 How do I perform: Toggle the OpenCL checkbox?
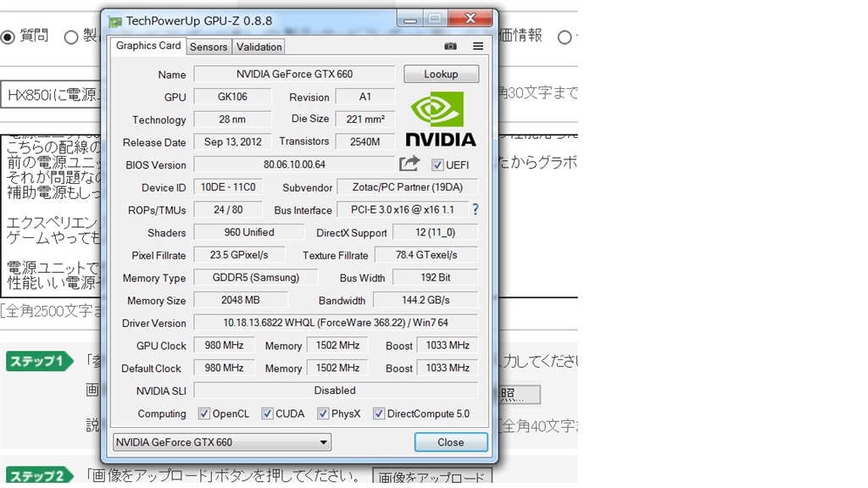(x=203, y=413)
